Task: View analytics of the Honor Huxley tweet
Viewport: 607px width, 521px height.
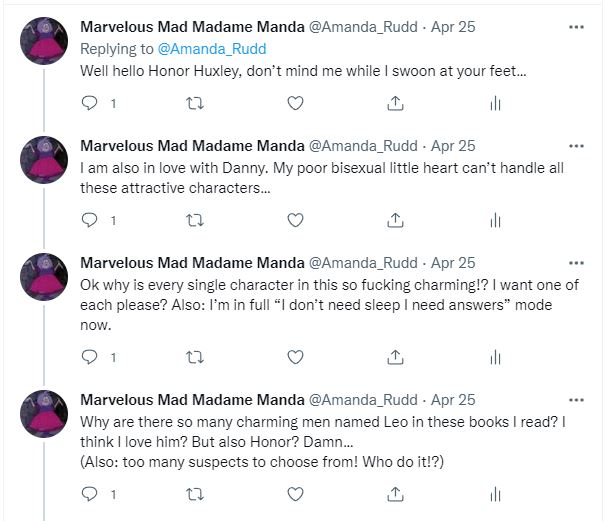Action: (x=494, y=103)
